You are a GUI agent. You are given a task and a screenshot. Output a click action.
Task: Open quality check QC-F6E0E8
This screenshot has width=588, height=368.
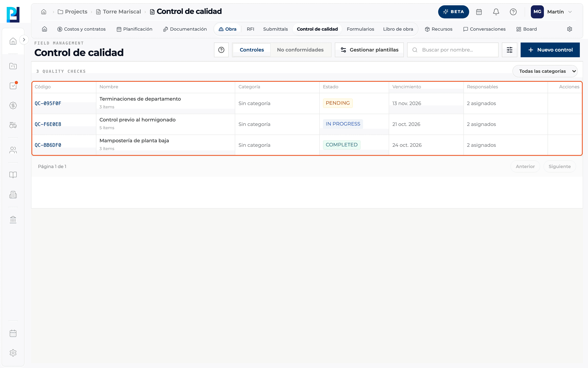pos(48,124)
